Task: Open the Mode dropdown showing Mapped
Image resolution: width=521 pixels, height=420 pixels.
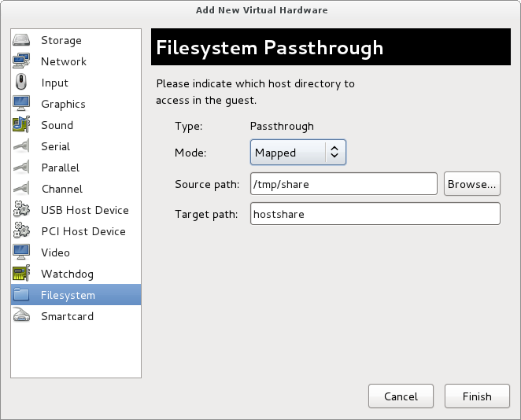Action: coord(298,153)
